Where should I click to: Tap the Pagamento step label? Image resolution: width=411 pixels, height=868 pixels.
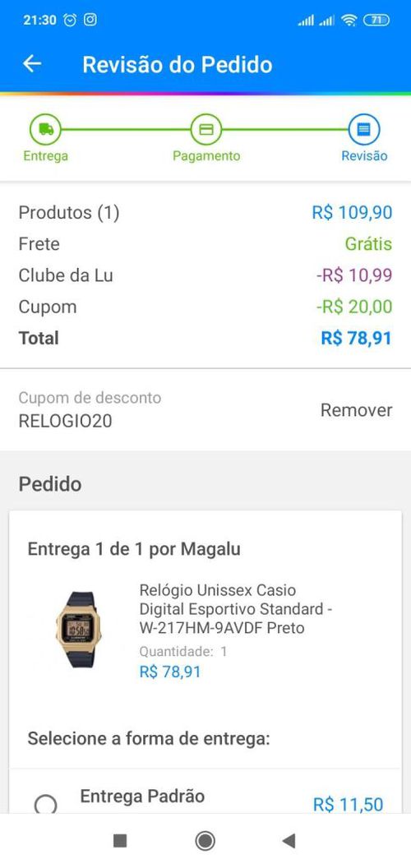[206, 156]
